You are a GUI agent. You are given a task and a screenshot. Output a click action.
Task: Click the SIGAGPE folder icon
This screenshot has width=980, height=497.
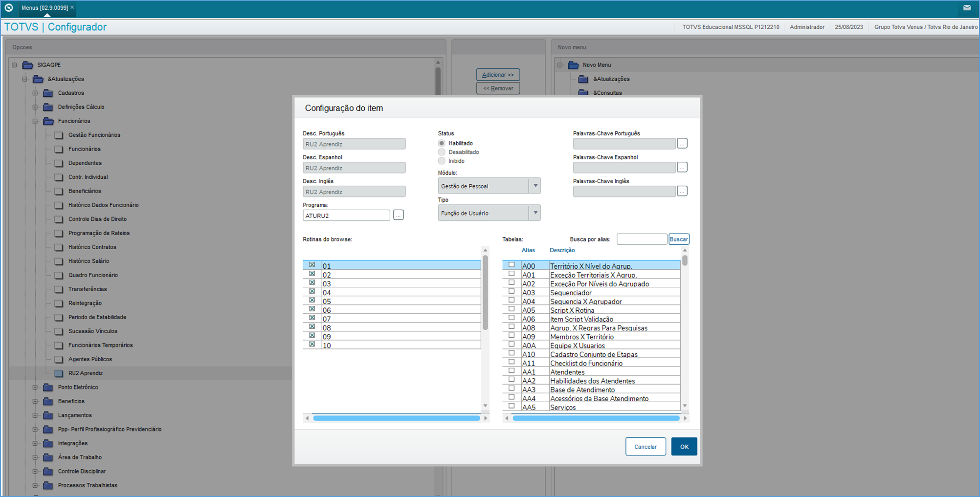click(28, 65)
